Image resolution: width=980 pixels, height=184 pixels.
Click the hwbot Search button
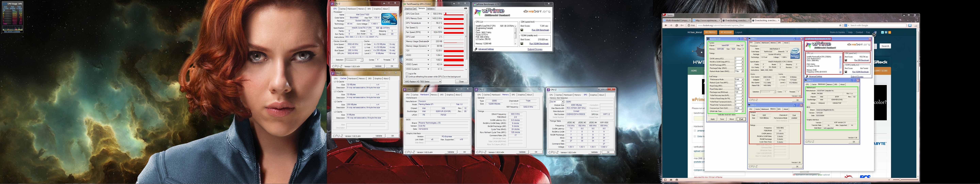pyautogui.click(x=885, y=46)
